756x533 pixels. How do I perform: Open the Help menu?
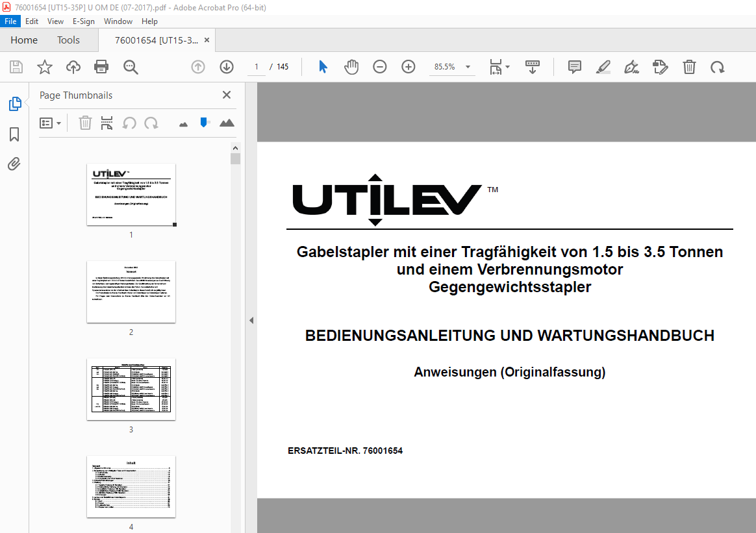pyautogui.click(x=149, y=21)
